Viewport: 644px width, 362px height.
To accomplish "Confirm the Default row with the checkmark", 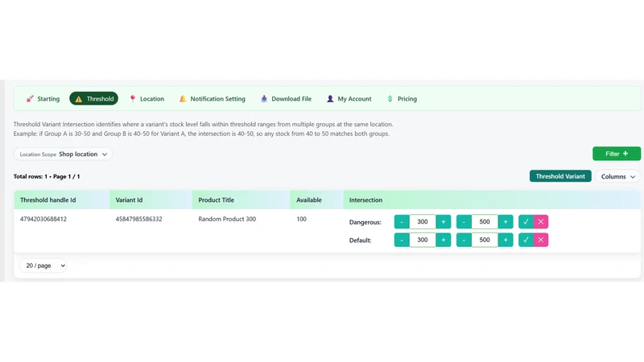I will pos(526,240).
